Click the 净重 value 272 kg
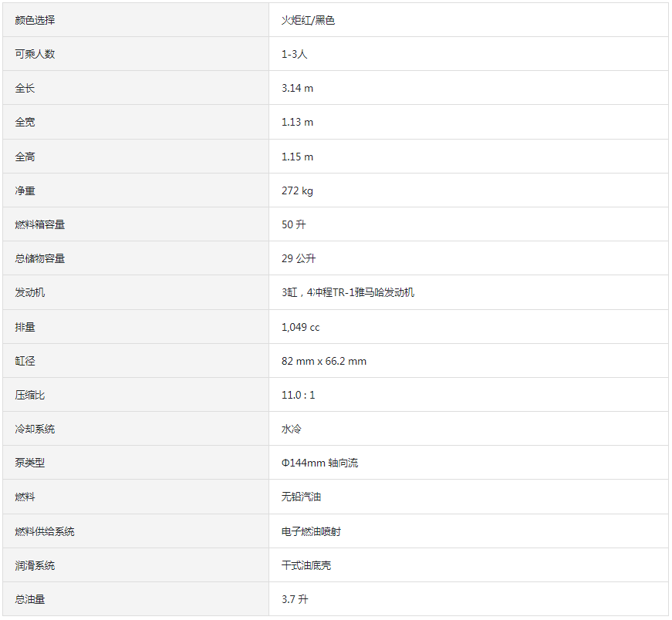Viewport: 672px width, 620px height. point(297,190)
